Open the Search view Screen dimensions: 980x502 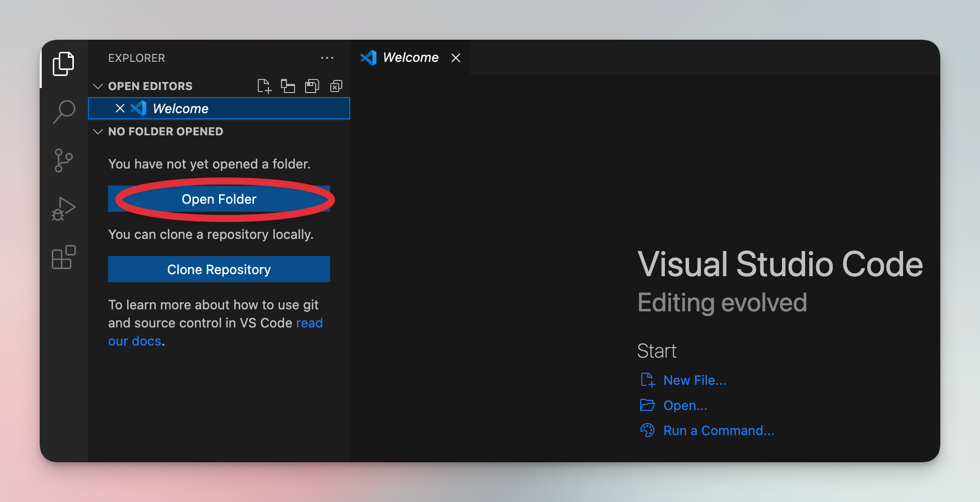tap(64, 112)
